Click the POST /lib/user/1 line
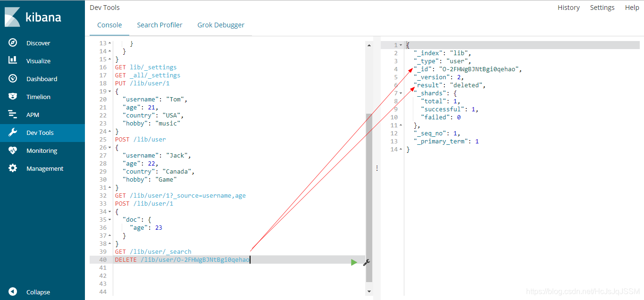644x300 pixels. pos(144,204)
